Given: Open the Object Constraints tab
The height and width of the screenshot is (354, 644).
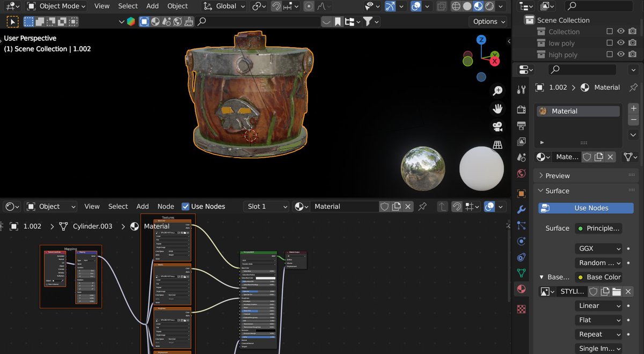Looking at the screenshot, I should tap(521, 257).
